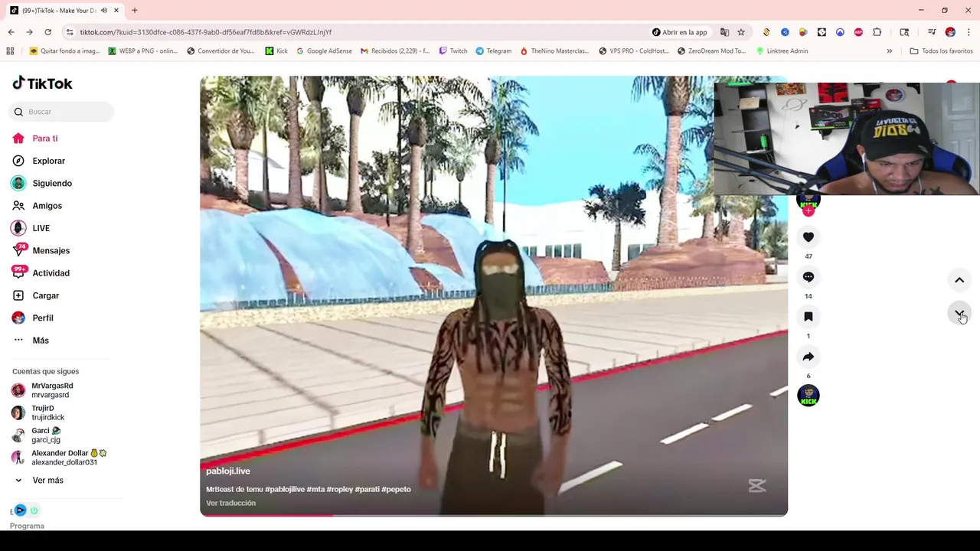Viewport: 980px width, 551px height.
Task: Open the ZeroDream Mod bookmark
Action: click(711, 51)
